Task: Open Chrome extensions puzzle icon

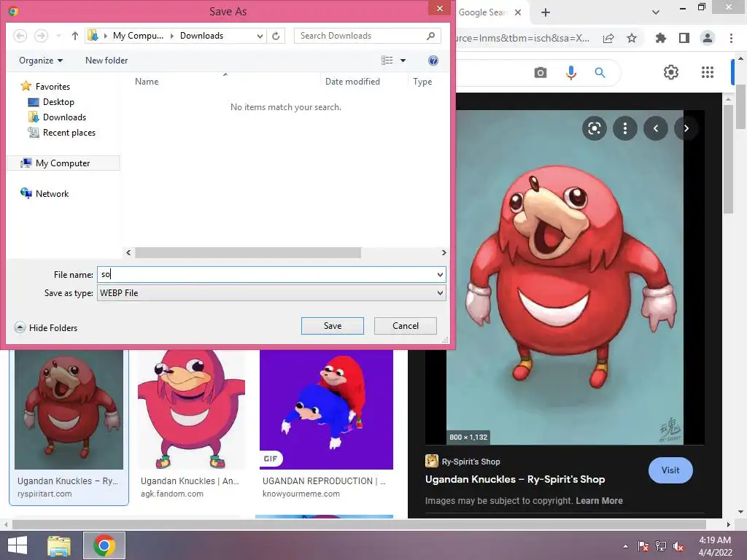Action: [x=661, y=38]
